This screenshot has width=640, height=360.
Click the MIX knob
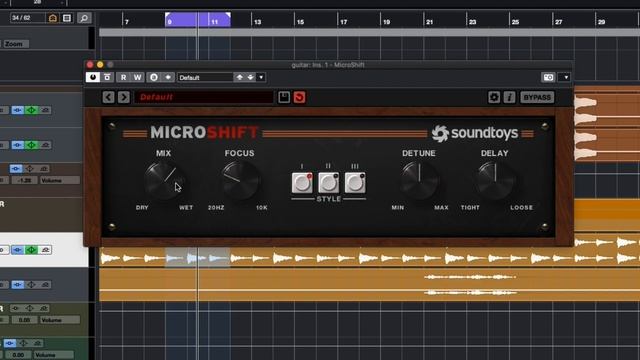(164, 180)
